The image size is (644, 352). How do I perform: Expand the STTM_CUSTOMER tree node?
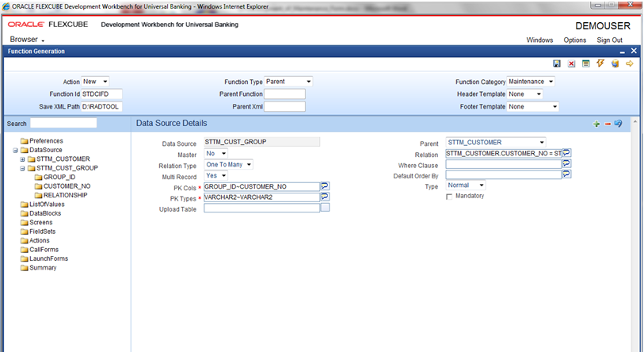(22, 159)
